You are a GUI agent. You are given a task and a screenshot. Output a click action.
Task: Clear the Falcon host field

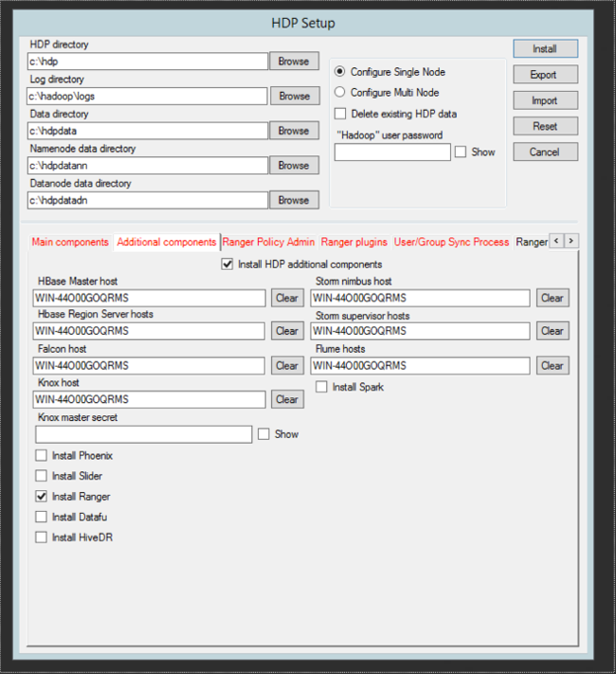pyautogui.click(x=287, y=365)
